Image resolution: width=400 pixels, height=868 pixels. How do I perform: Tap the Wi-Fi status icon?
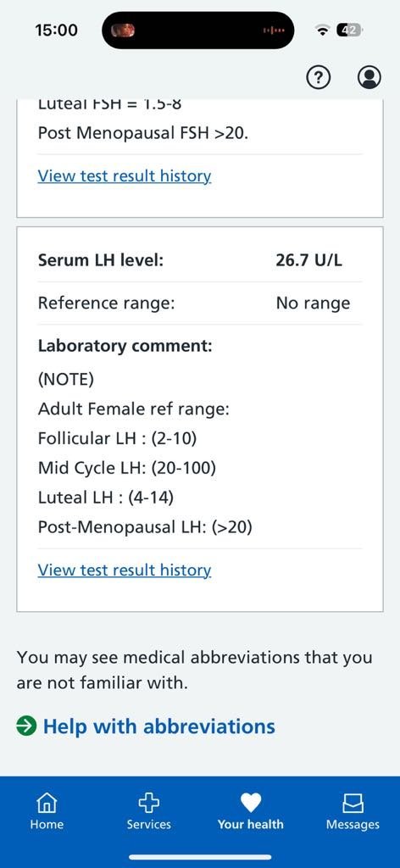click(322, 31)
